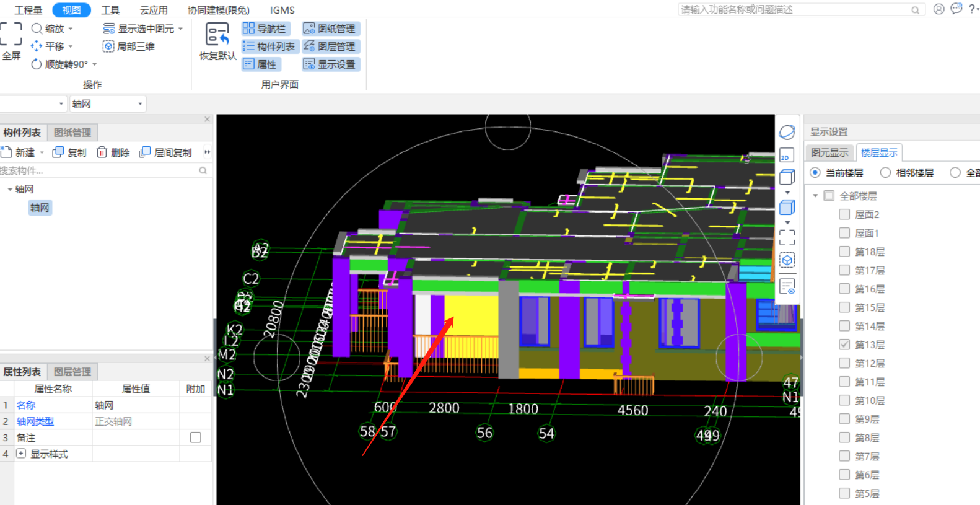Open the 工具 ribbon tab
Image resolution: width=980 pixels, height=505 pixels.
110,10
